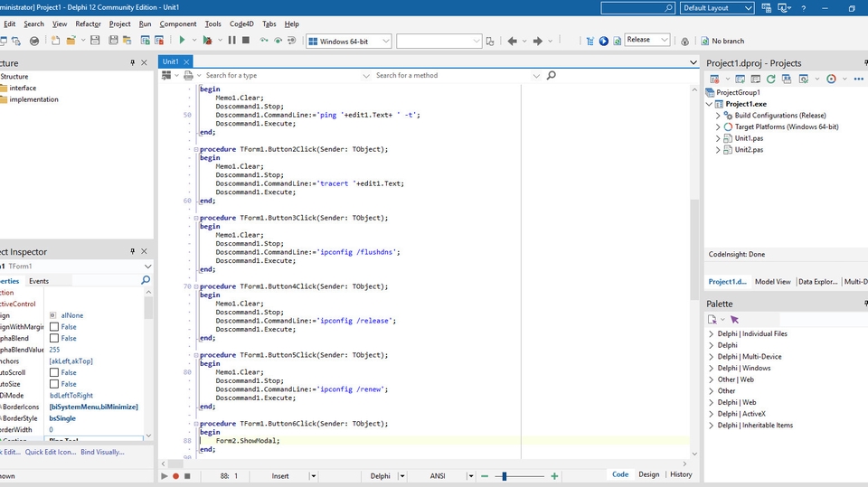Toggle the AlignWithMargins False checkbox
Image resolution: width=868 pixels, height=487 pixels.
(54, 326)
